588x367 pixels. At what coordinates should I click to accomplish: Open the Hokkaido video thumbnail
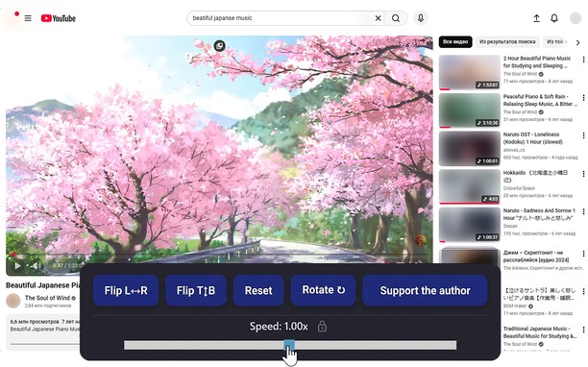click(470, 186)
